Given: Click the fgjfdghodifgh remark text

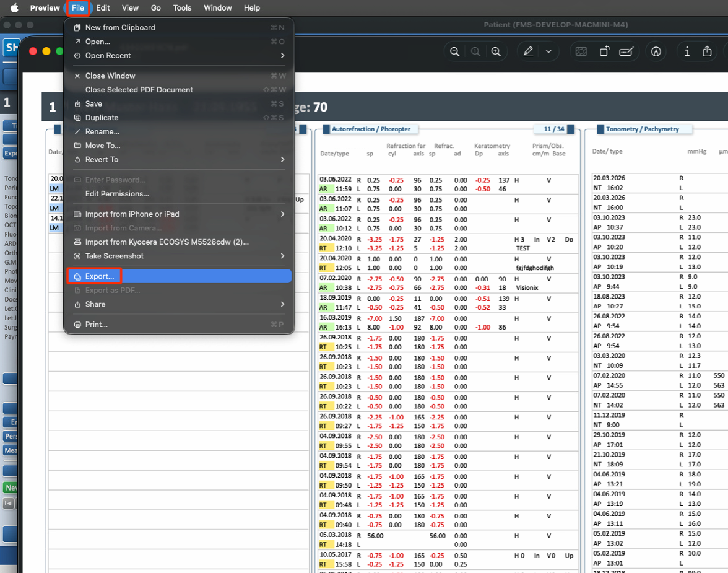Looking at the screenshot, I should point(535,268).
